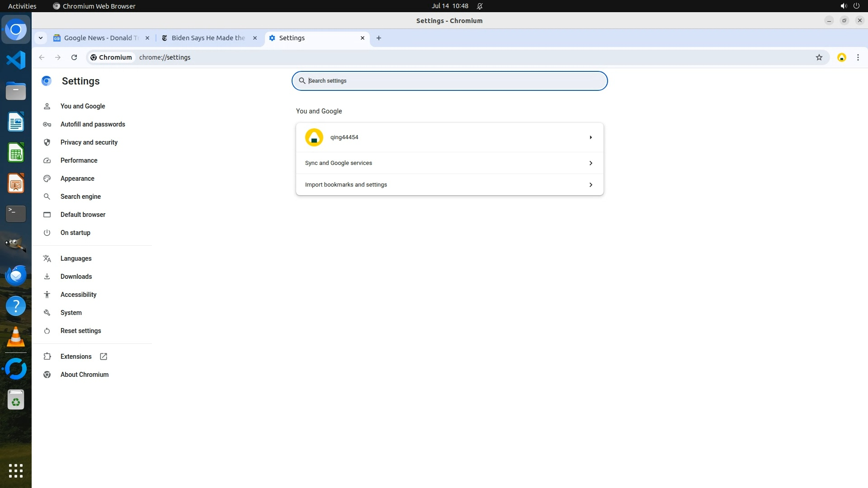Go back with the back arrow

pyautogui.click(x=42, y=57)
